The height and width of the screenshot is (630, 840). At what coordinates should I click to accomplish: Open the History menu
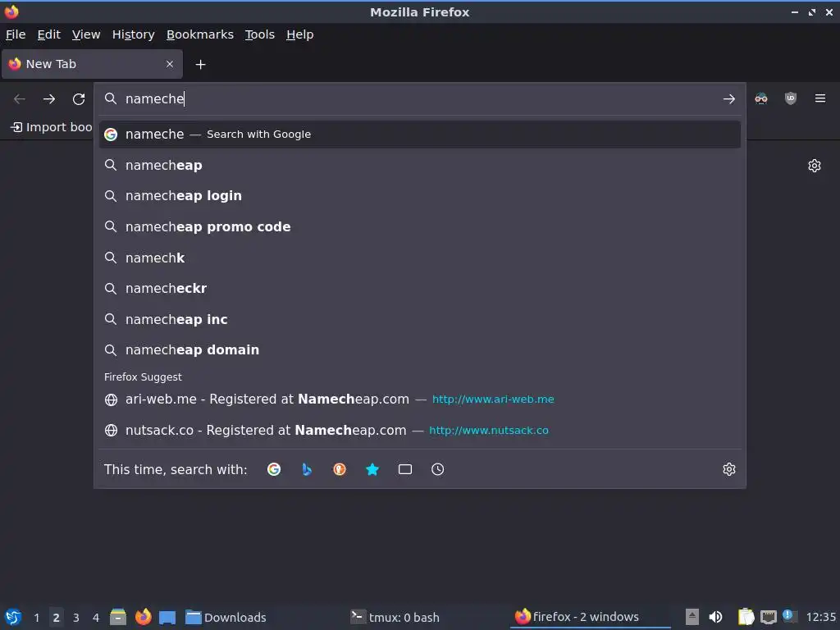point(133,34)
